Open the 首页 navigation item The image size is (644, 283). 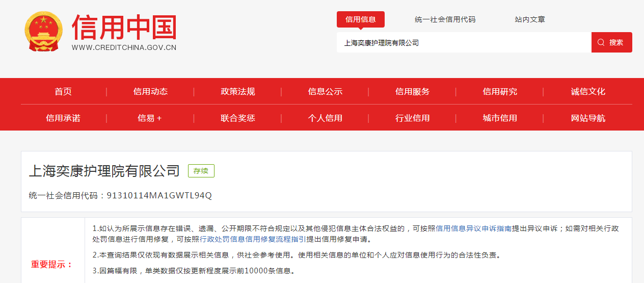tap(63, 92)
